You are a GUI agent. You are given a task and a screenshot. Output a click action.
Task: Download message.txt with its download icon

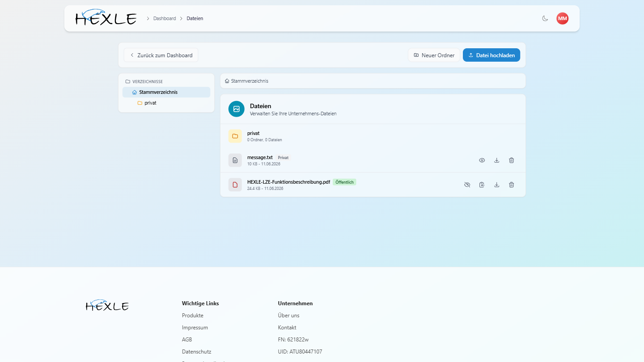(x=496, y=160)
